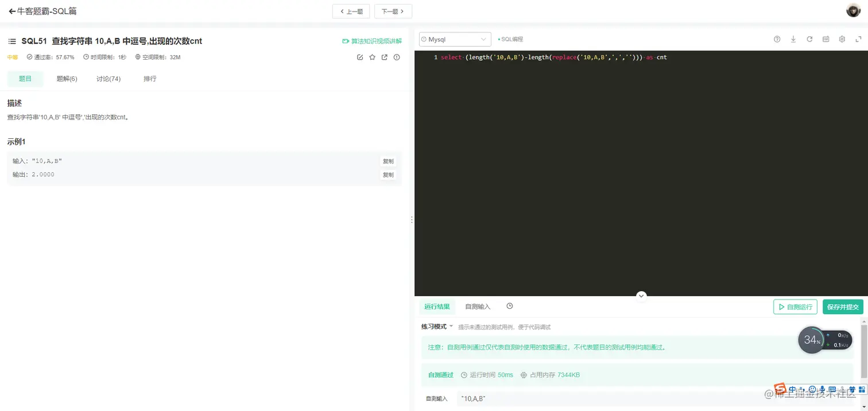Switch to the 题解(6) tab
The height and width of the screenshot is (411, 868).
(67, 79)
